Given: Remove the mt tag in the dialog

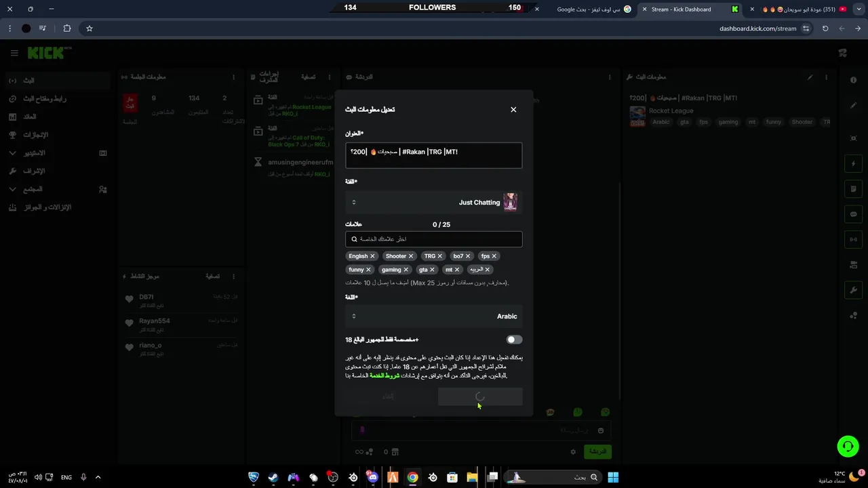Looking at the screenshot, I should (456, 270).
